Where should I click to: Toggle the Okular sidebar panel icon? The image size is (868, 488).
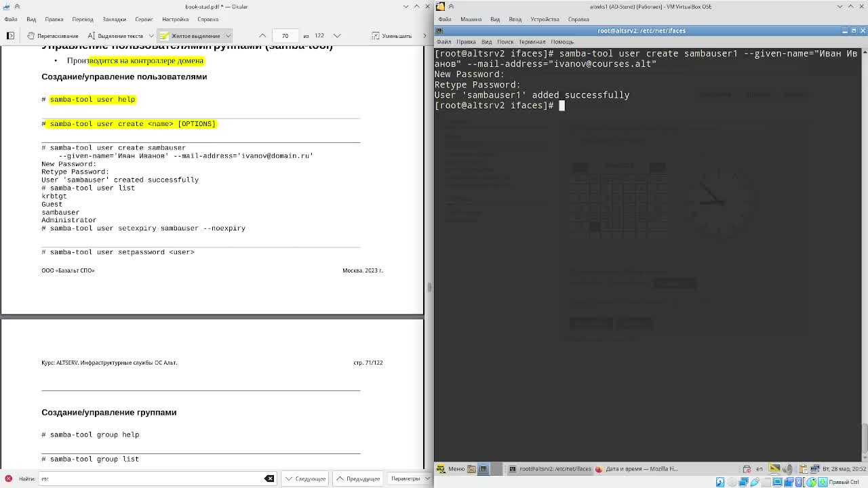(x=10, y=35)
